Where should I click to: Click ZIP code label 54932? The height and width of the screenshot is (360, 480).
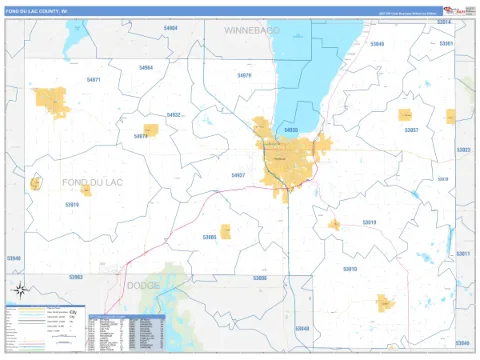point(173,115)
